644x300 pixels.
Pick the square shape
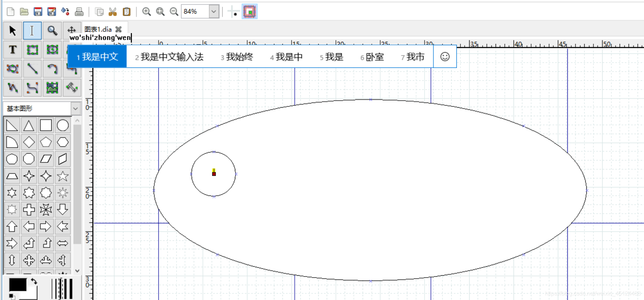click(x=46, y=125)
